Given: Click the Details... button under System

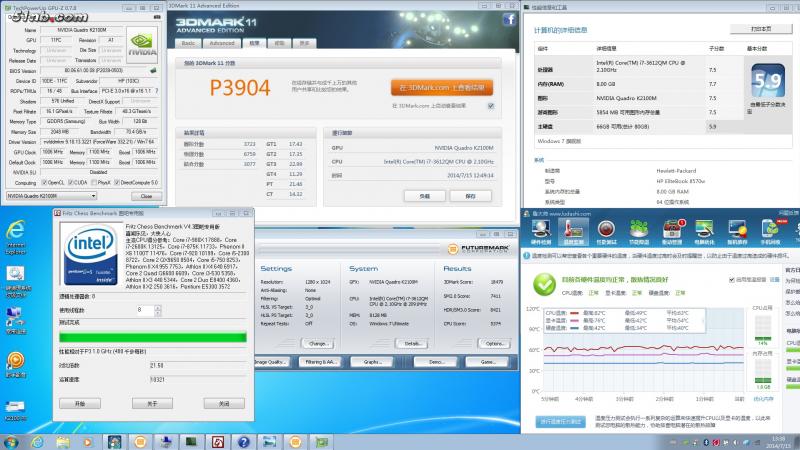Looking at the screenshot, I should click(412, 344).
